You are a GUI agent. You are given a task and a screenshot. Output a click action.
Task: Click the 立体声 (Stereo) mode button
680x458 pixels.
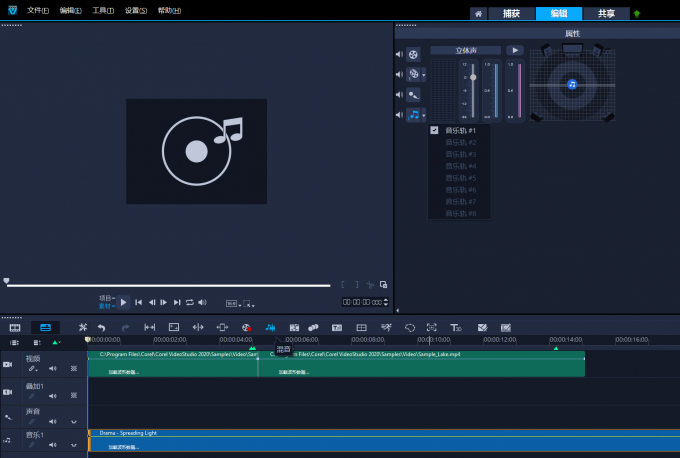coord(465,50)
